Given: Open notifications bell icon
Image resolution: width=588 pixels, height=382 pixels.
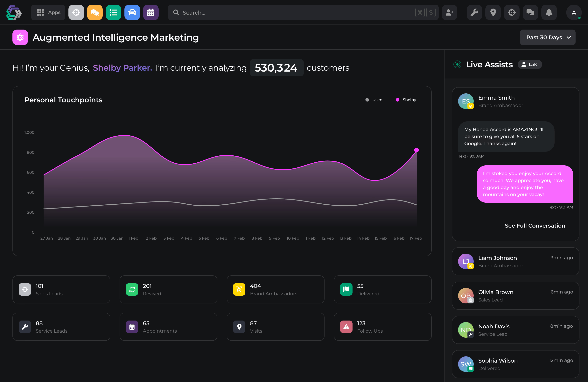Looking at the screenshot, I should [x=549, y=12].
